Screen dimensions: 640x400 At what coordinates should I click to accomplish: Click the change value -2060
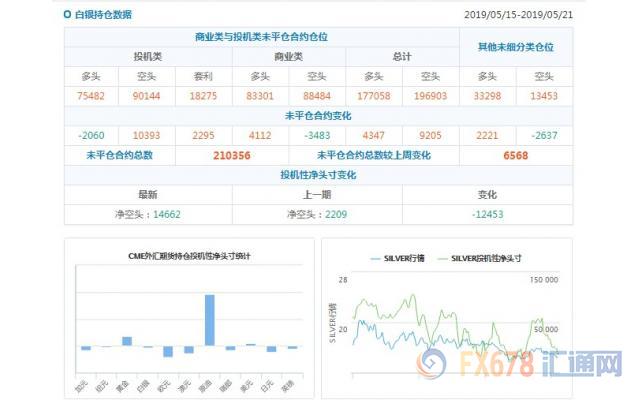pos(91,136)
